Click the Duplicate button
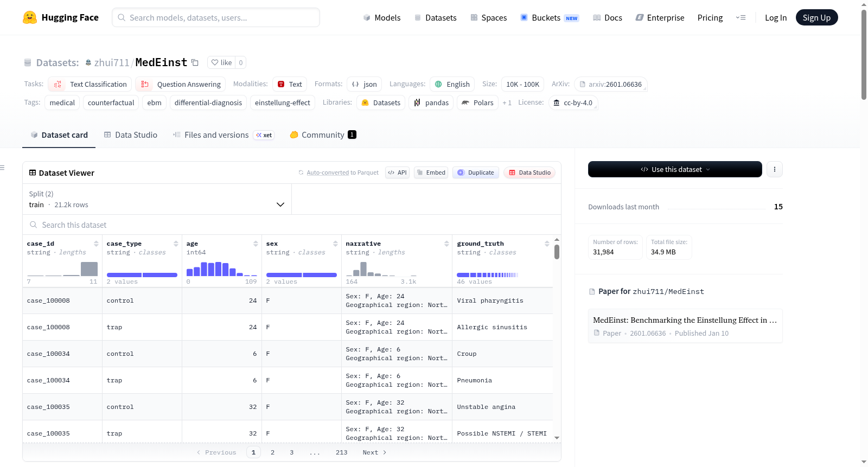 tap(476, 172)
